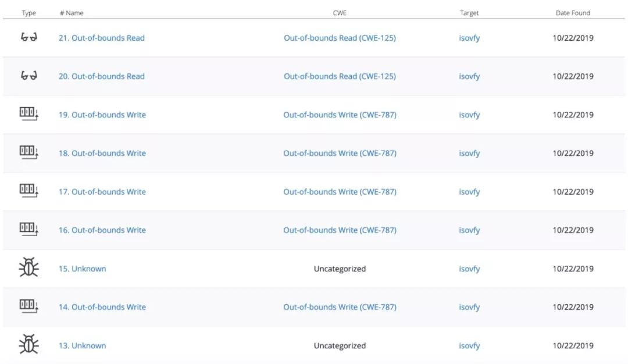Open defect 21. Out-of-bounds Read
Image resolution: width=628 pixels, height=364 pixels.
coord(101,38)
